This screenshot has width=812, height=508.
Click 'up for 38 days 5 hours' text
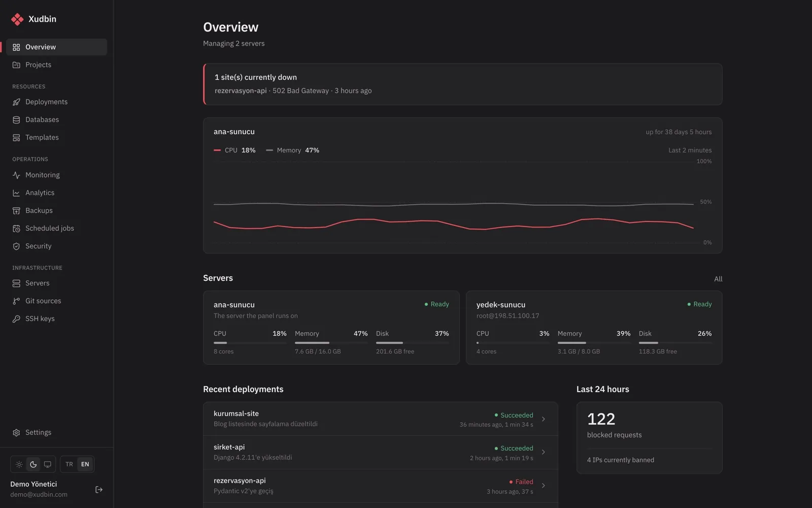[x=679, y=132]
